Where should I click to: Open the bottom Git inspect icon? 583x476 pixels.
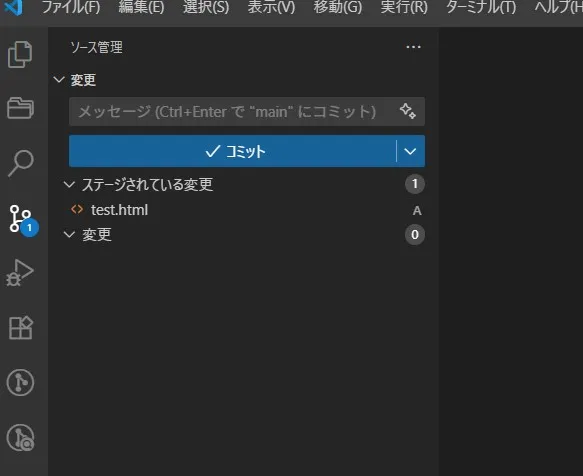click(20, 438)
